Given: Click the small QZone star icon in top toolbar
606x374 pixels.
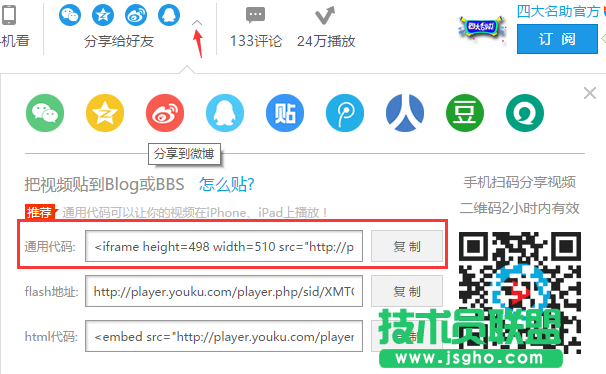Looking at the screenshot, I should [x=103, y=15].
